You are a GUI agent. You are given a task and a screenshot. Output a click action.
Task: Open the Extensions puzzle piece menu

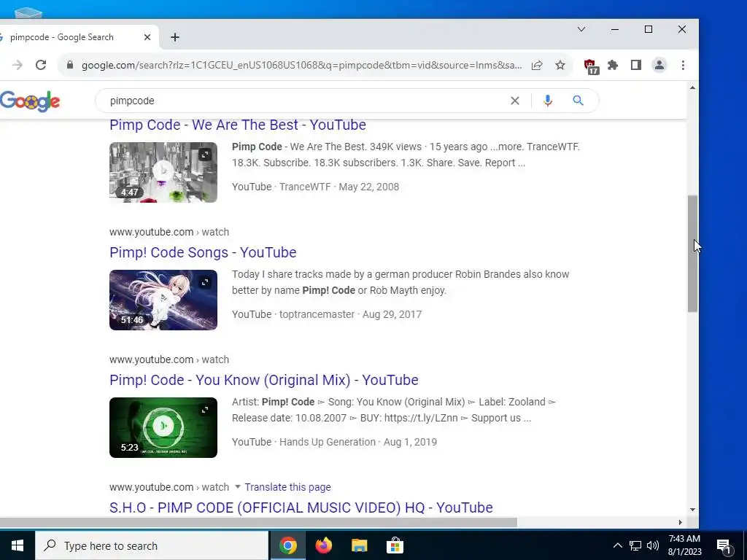(x=613, y=65)
